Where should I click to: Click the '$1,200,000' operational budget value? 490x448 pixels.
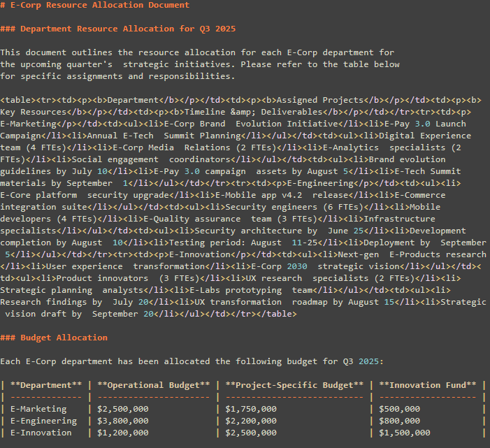point(123,433)
